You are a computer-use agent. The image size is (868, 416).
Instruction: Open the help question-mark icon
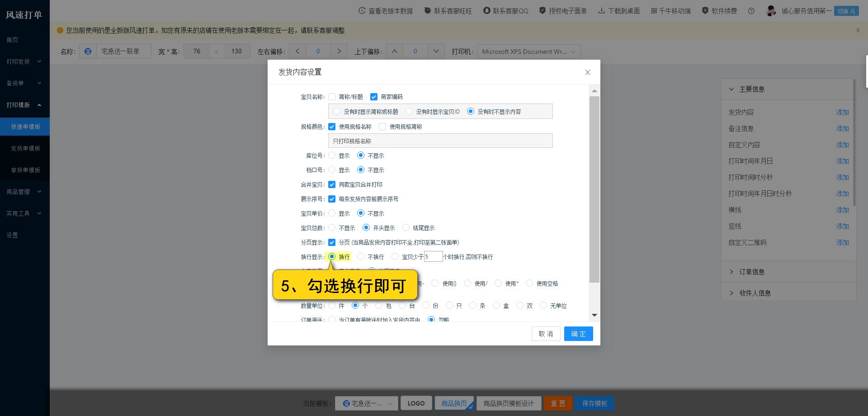point(751,10)
